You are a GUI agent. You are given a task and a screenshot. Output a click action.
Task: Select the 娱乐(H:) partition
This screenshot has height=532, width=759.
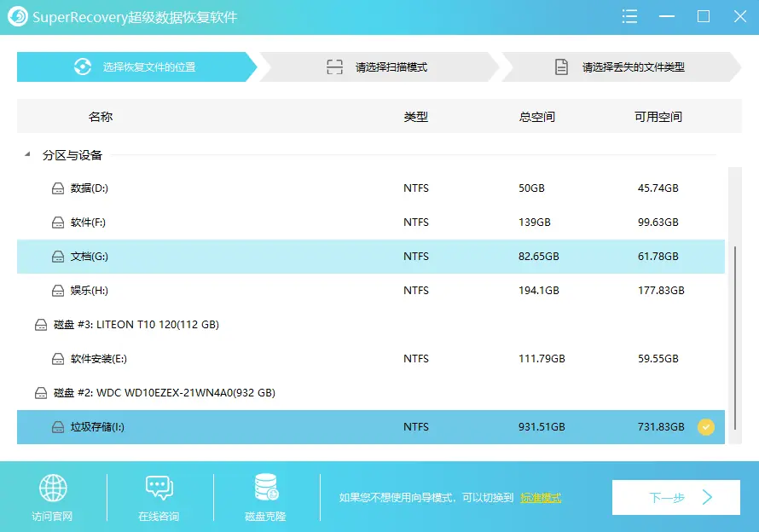(371, 291)
